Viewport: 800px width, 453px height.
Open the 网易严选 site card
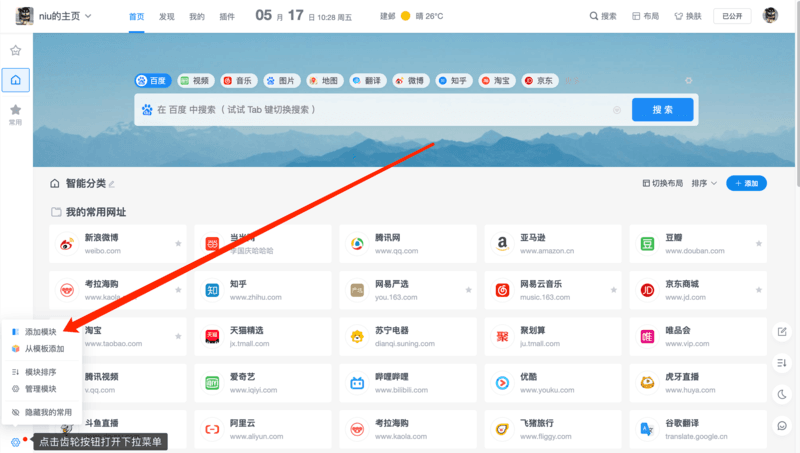pyautogui.click(x=408, y=290)
